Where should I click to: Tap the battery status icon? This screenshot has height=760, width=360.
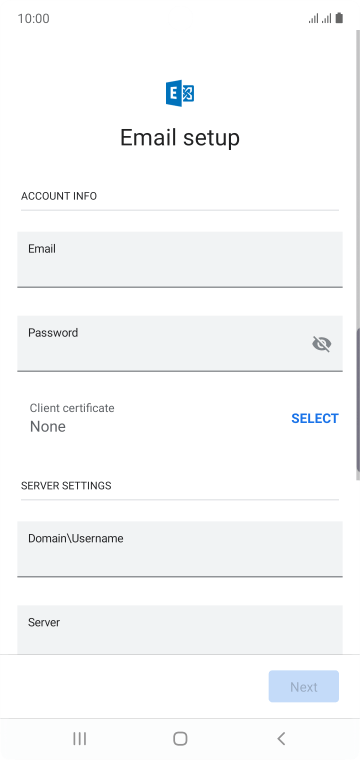pos(339,18)
